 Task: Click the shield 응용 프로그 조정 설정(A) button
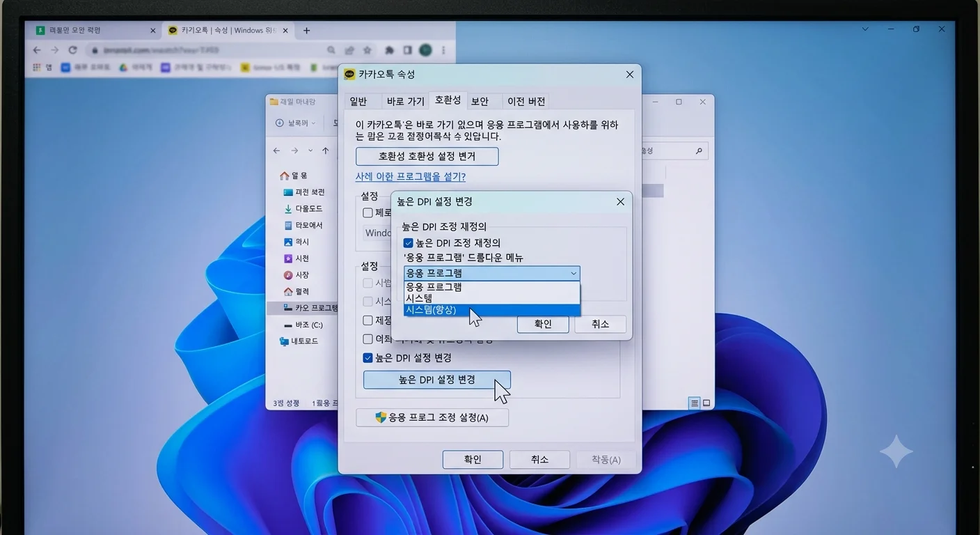click(432, 417)
